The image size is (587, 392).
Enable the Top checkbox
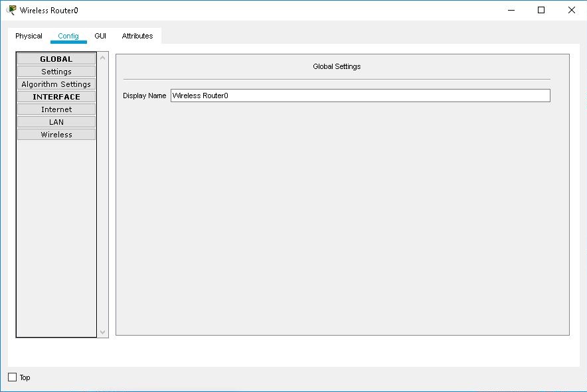click(x=11, y=377)
